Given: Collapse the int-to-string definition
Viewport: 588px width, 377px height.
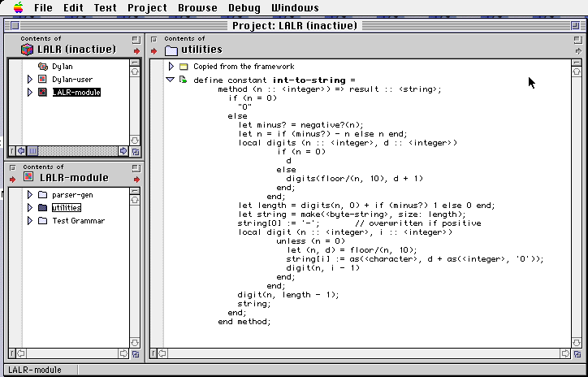Looking at the screenshot, I should (171, 79).
